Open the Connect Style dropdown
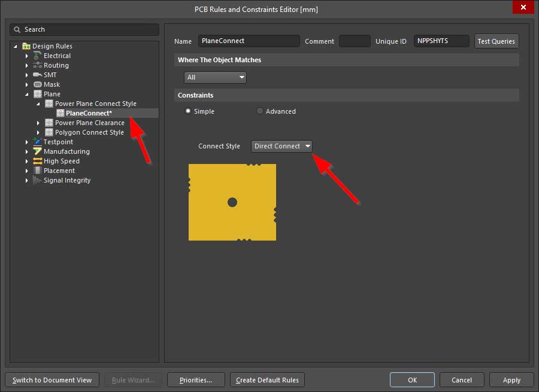This screenshot has height=392, width=539. [x=281, y=146]
